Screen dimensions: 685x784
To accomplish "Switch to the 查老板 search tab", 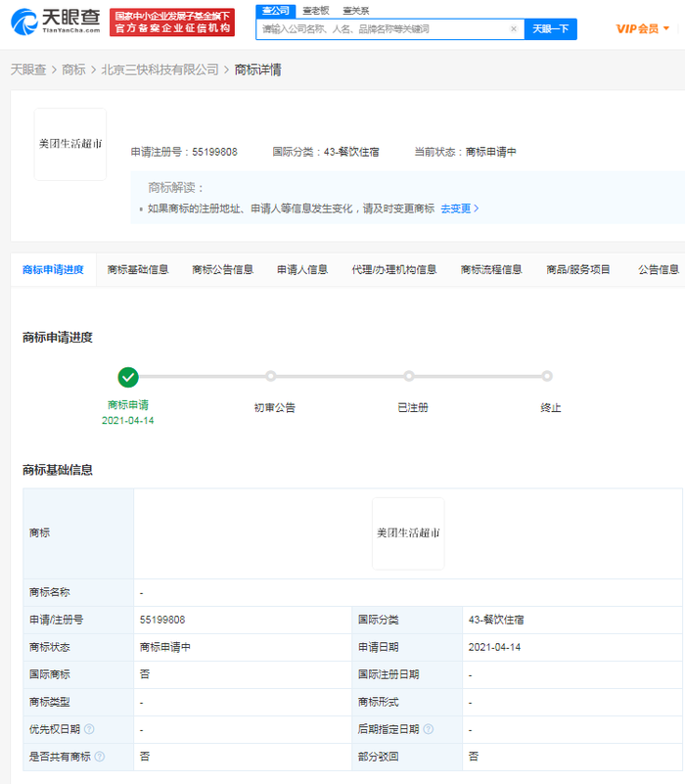I will tap(315, 10).
